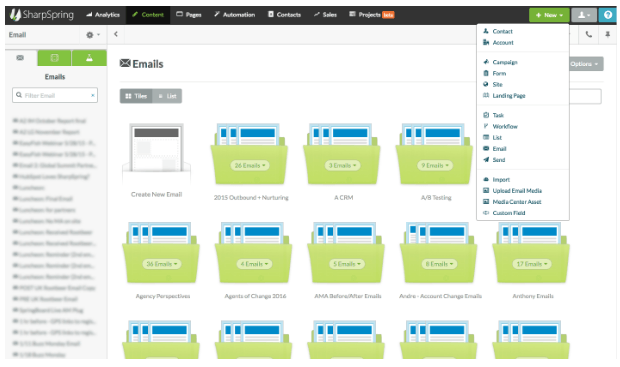Open the Options dropdown
This screenshot has height=367, width=620.
586,64
